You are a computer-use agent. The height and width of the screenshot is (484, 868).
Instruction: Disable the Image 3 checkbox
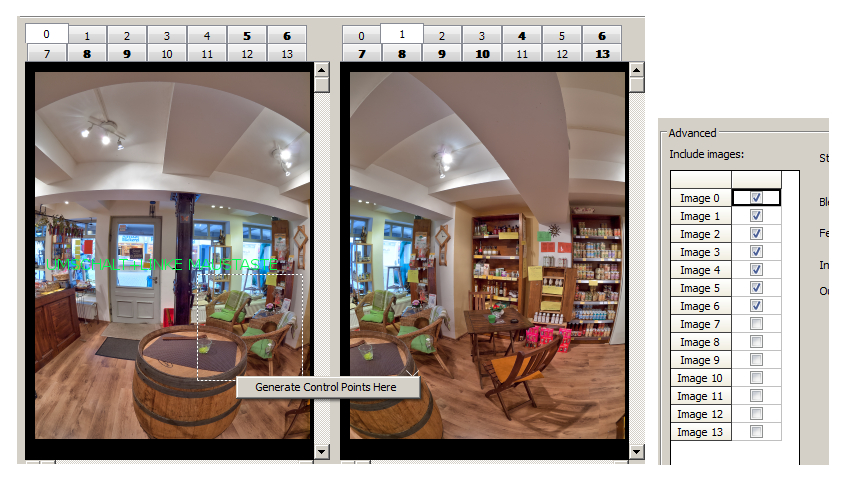click(756, 252)
